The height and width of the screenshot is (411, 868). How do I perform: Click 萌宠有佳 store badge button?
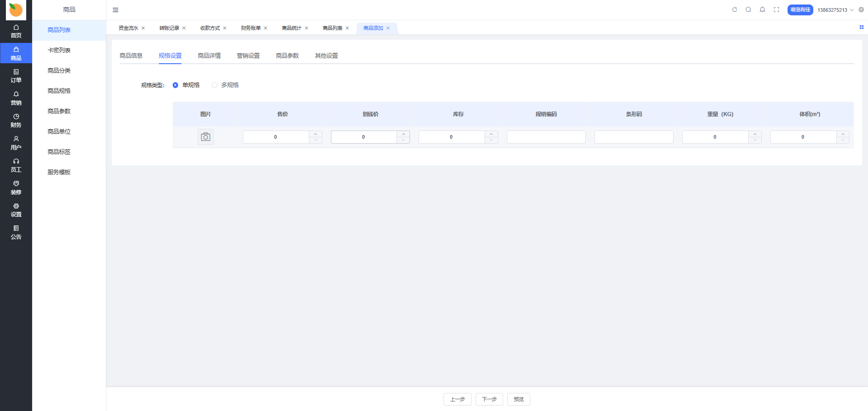pyautogui.click(x=800, y=10)
